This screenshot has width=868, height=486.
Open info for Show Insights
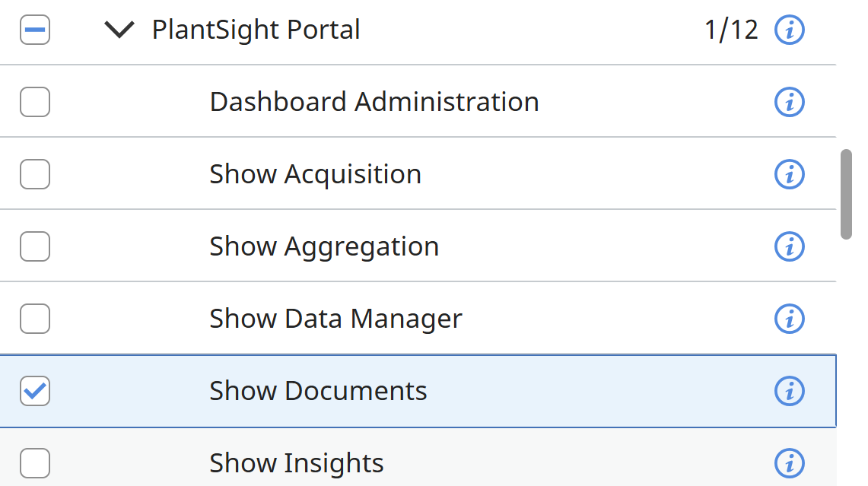click(789, 462)
